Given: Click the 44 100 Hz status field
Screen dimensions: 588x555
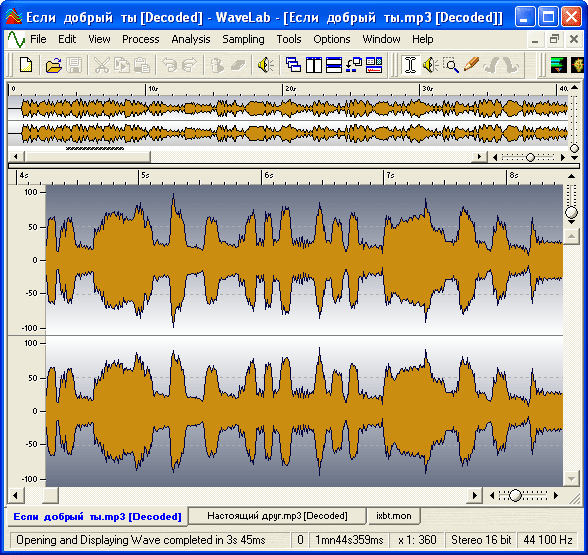Looking at the screenshot, I should pos(548,540).
